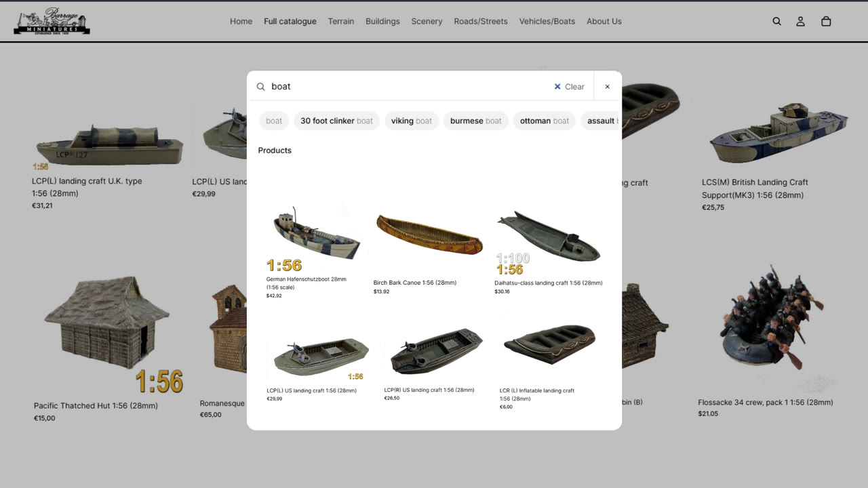
Task: Open the Vehicles/Boats menu item
Action: (x=547, y=21)
